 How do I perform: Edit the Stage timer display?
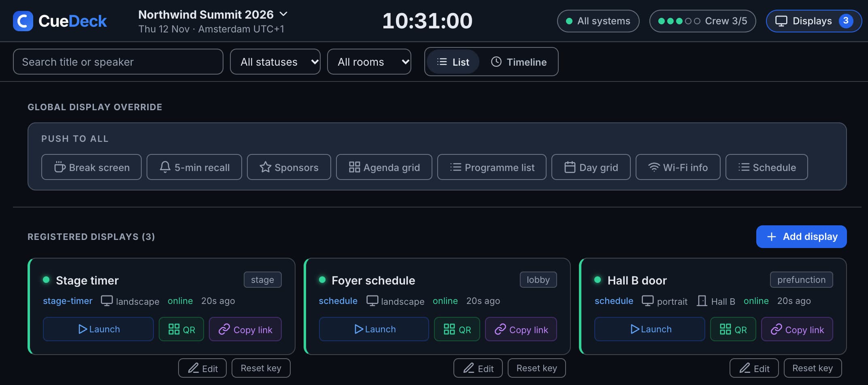tap(202, 368)
